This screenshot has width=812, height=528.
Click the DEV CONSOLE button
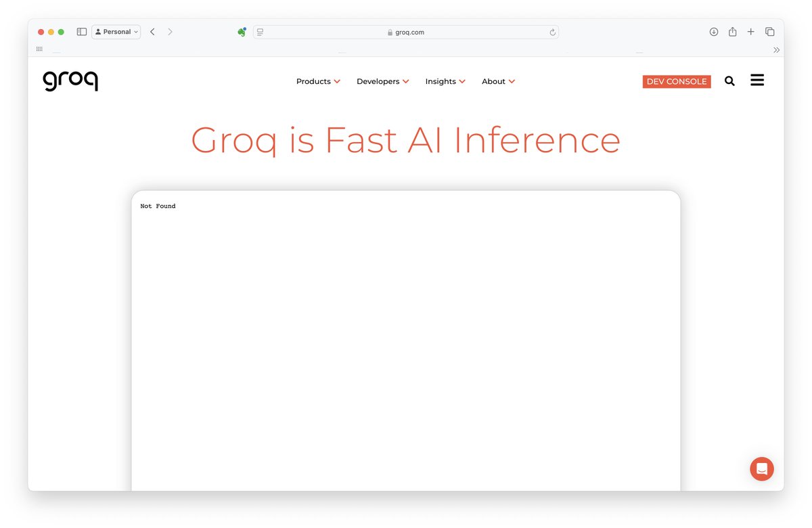coord(677,81)
